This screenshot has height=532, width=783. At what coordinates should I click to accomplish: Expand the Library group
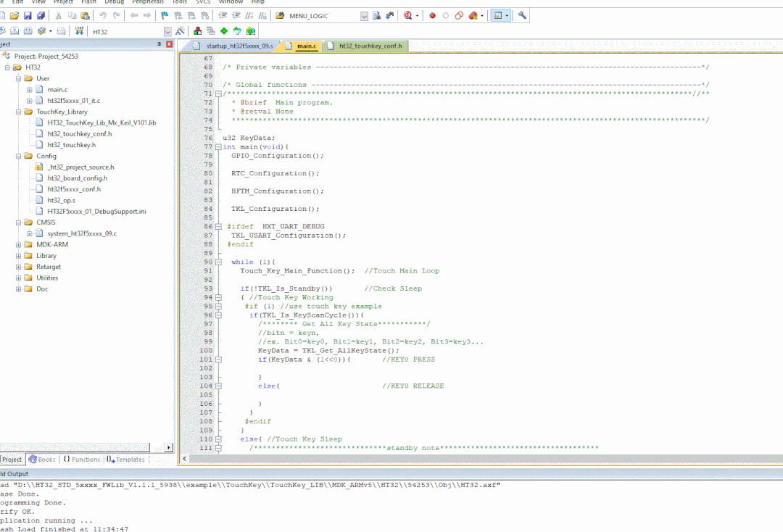tap(18, 256)
